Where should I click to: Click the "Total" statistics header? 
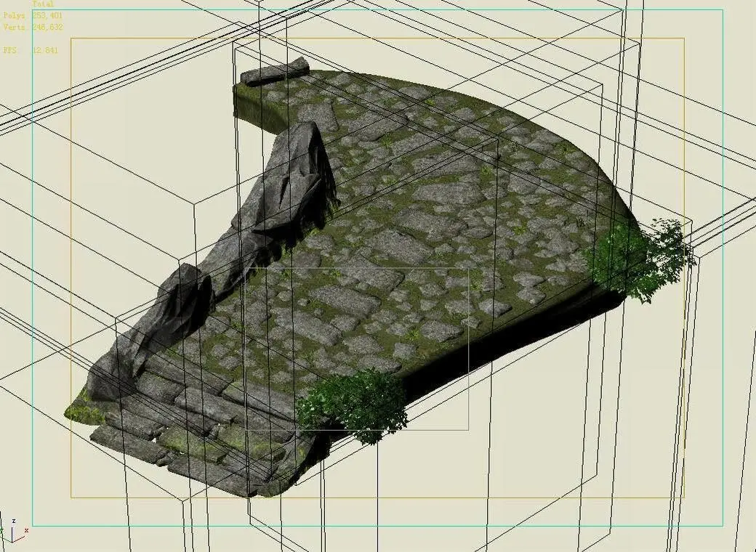coord(43,4)
